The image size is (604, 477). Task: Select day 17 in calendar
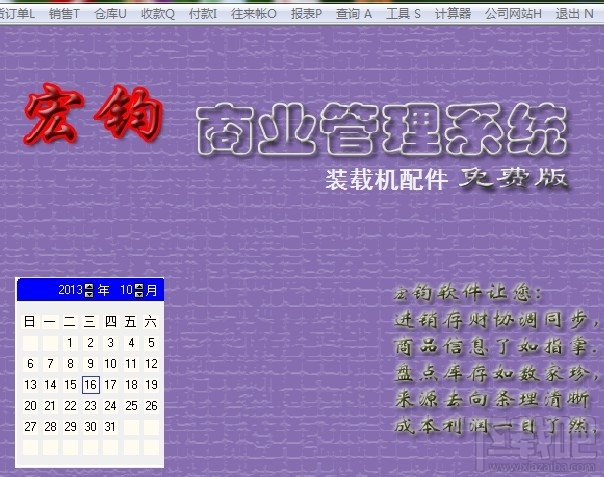pyautogui.click(x=111, y=385)
